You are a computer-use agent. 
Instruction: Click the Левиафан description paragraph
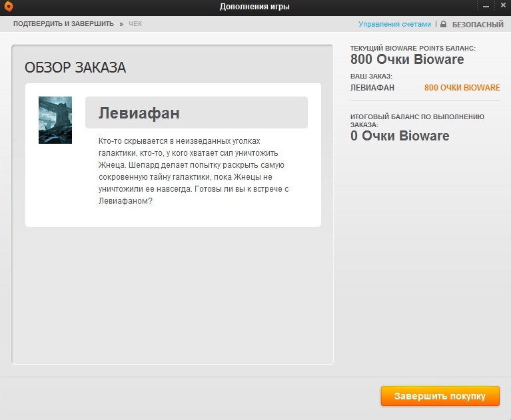pos(194,171)
